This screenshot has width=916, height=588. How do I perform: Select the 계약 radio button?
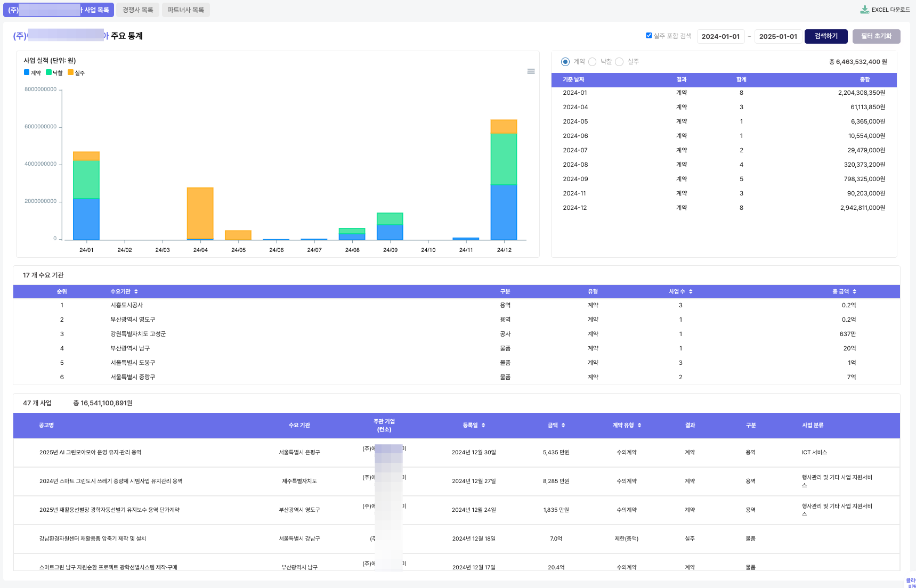tap(565, 62)
